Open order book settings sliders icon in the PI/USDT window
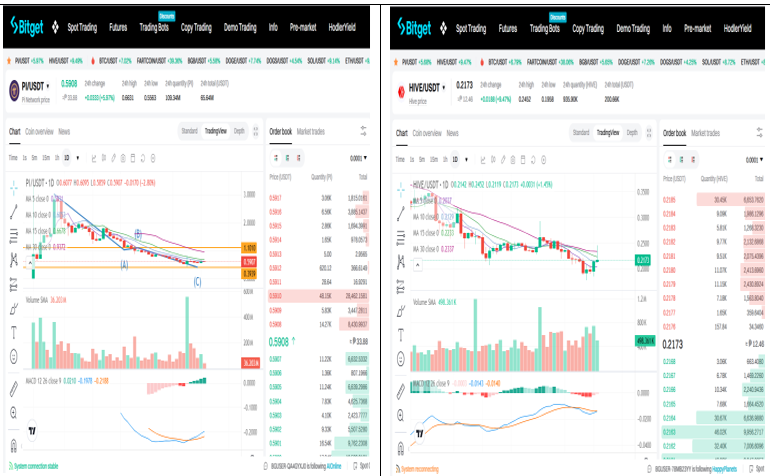The height and width of the screenshot is (476, 770). [363, 131]
